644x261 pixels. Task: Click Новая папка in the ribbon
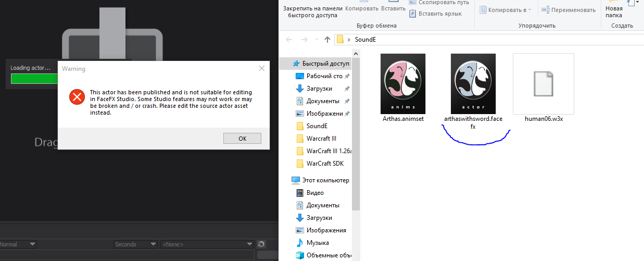pyautogui.click(x=614, y=11)
